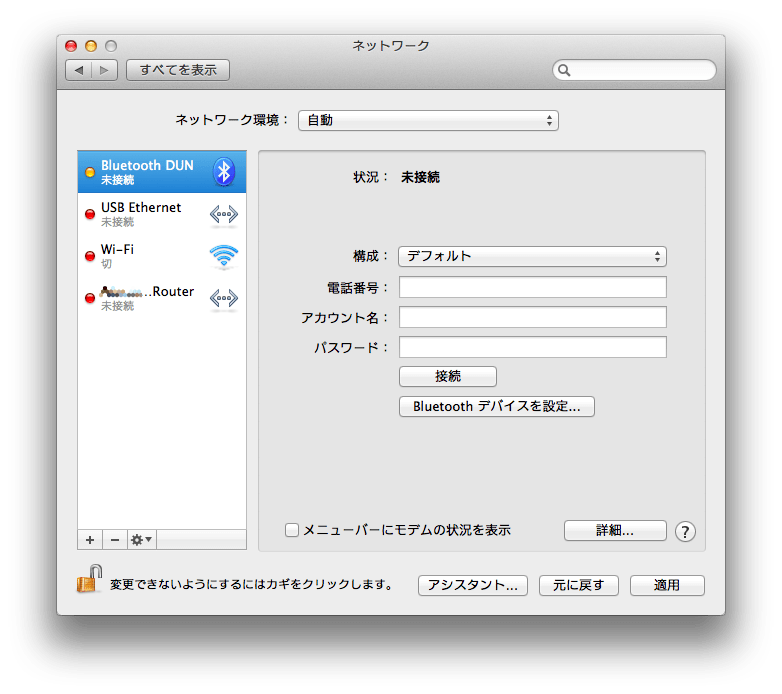Open 詳細 advanced settings
This screenshot has width=782, height=694.
point(614,531)
